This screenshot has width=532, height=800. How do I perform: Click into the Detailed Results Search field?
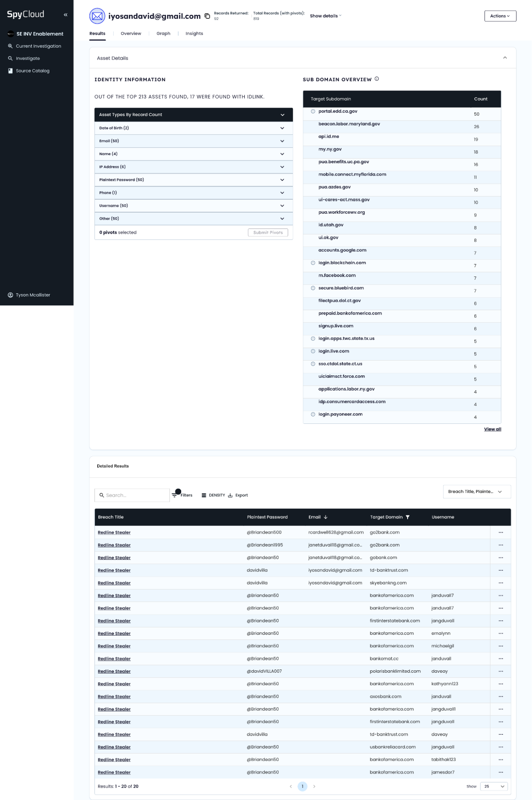[132, 495]
